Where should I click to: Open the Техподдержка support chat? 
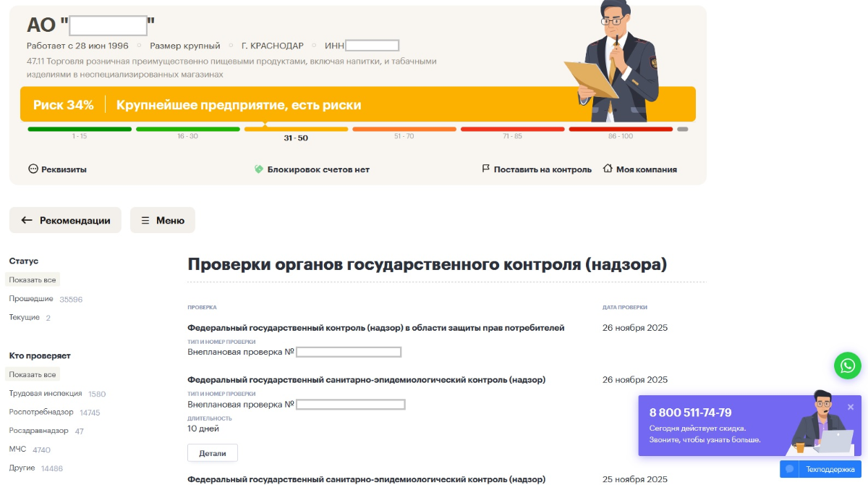point(821,469)
